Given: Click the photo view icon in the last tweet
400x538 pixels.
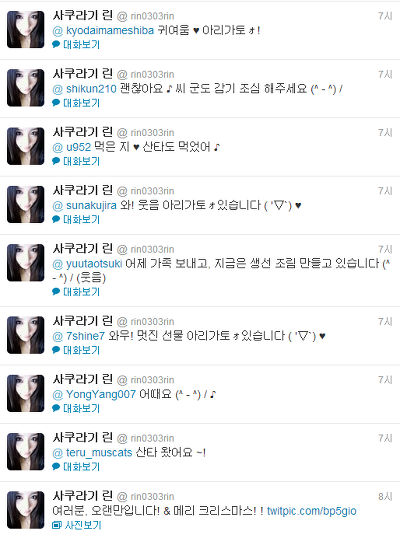Looking at the screenshot, I should pyautogui.click(x=57, y=525).
